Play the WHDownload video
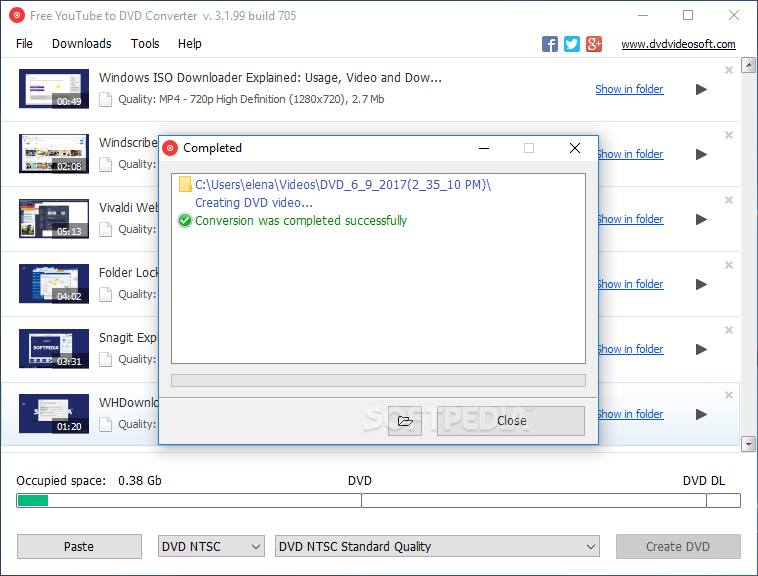The width and height of the screenshot is (758, 576). [701, 415]
